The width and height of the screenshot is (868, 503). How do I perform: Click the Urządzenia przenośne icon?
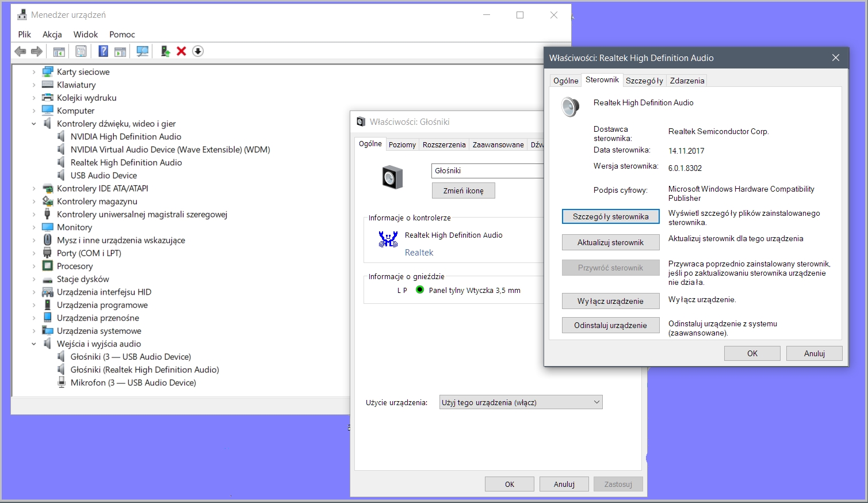tap(48, 318)
